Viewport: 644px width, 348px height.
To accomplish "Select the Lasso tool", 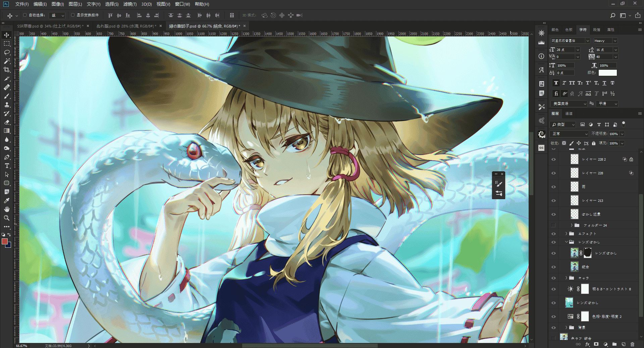I will click(7, 52).
